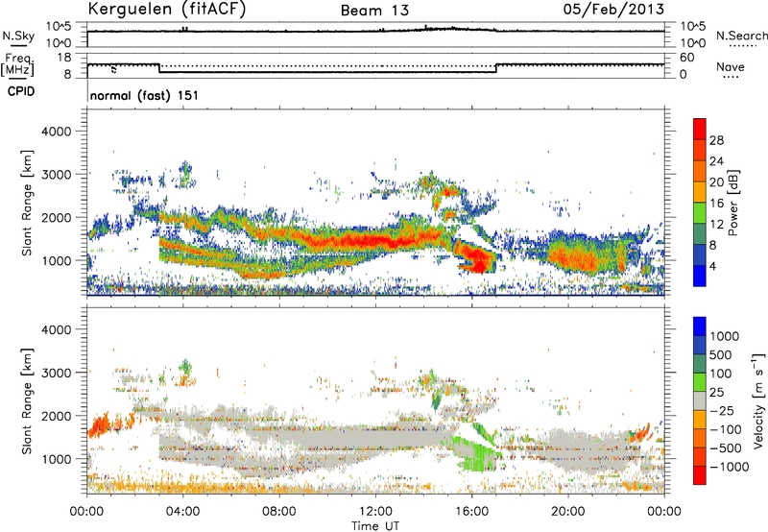The image size is (768, 532).
Task: Click the "25" label on velocity colorbar
Action: click(716, 393)
